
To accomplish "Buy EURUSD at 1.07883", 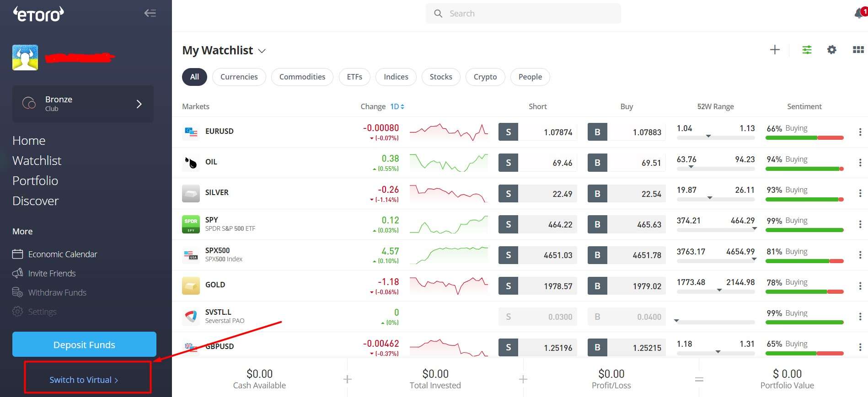I will pyautogui.click(x=627, y=132).
